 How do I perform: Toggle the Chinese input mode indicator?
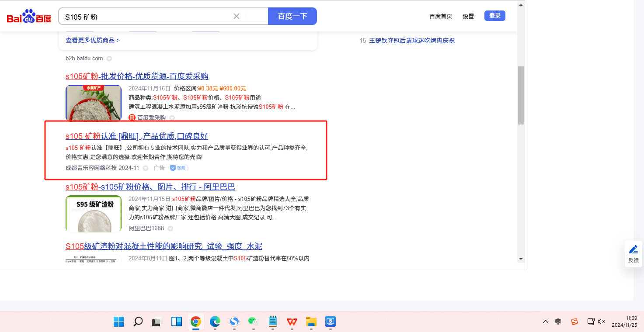coord(558,322)
